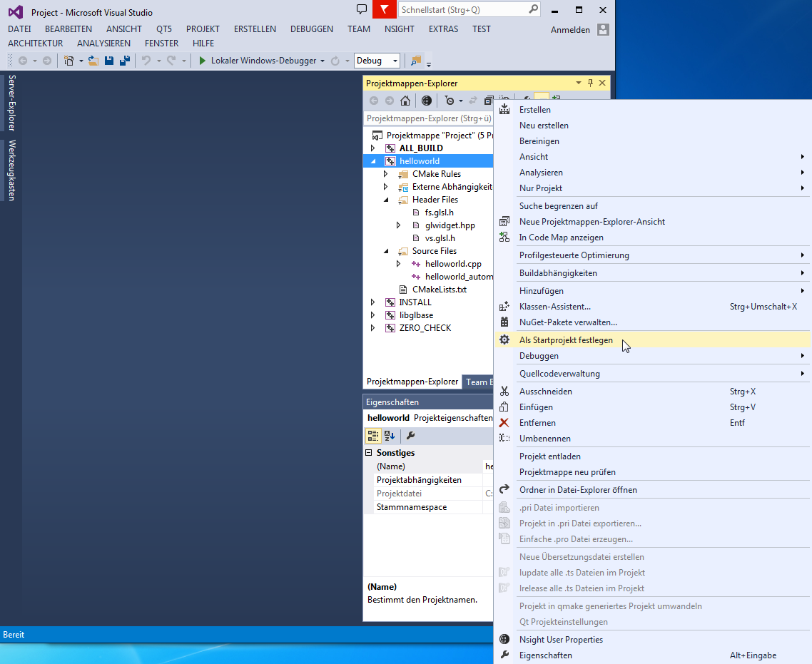Image resolution: width=812 pixels, height=664 pixels.
Task: Click the New Project toolbar icon
Action: [68, 61]
